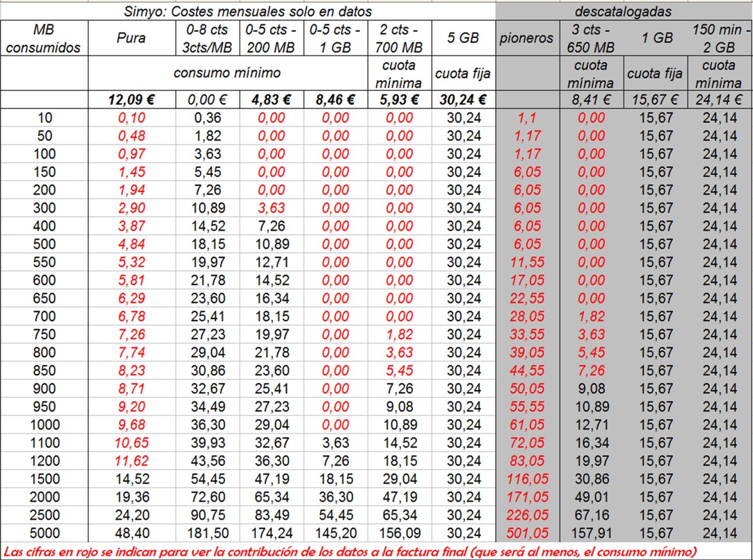Image resolution: width=753 pixels, height=560 pixels.
Task: Click the '8,46 €' cell
Action: [x=335, y=100]
